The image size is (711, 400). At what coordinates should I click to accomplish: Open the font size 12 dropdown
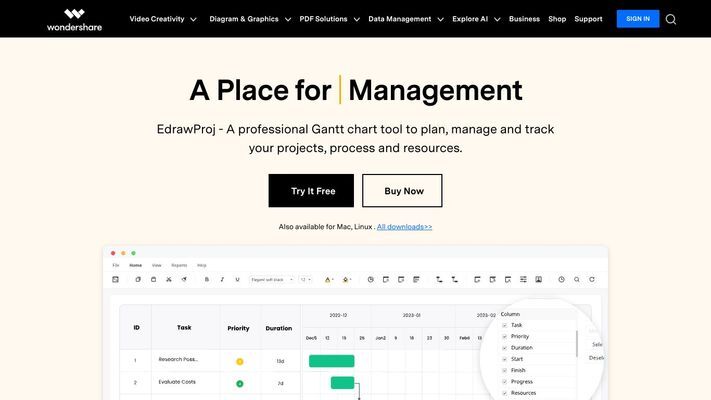pyautogui.click(x=306, y=280)
